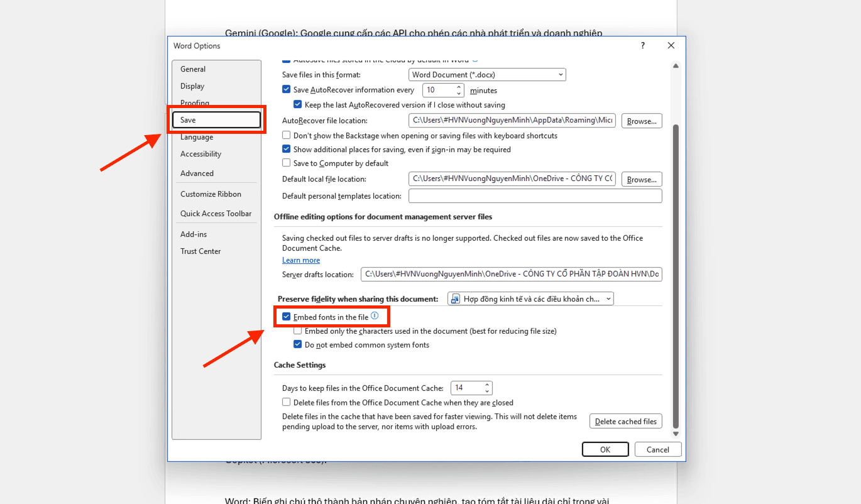Screen dimensions: 861x504
Task: Enable Embed only the characters used option
Action: (x=298, y=331)
